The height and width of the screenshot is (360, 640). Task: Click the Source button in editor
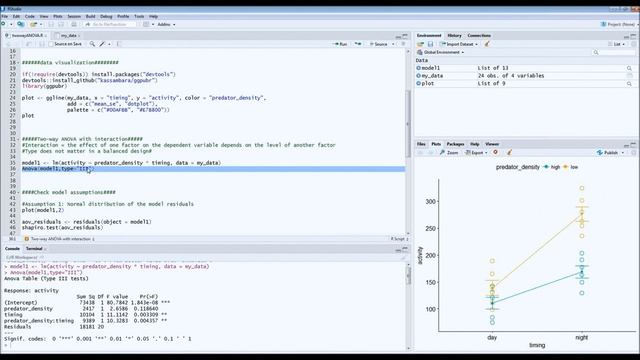coord(378,44)
